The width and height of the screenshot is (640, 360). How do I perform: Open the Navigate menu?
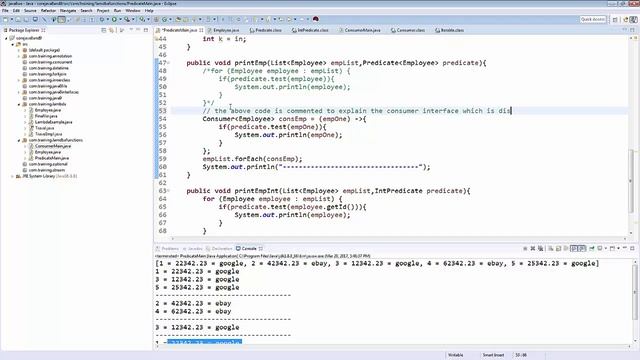pyautogui.click(x=68, y=11)
